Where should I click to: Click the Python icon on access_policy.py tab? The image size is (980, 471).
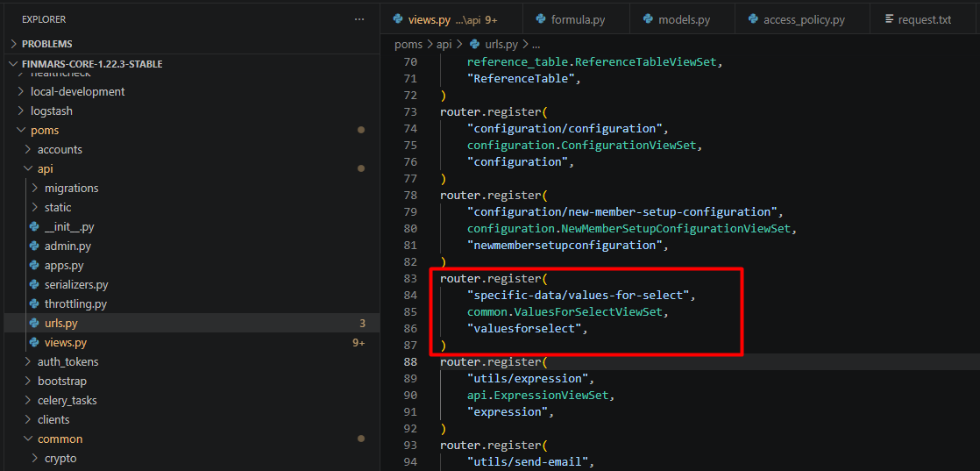pos(752,19)
